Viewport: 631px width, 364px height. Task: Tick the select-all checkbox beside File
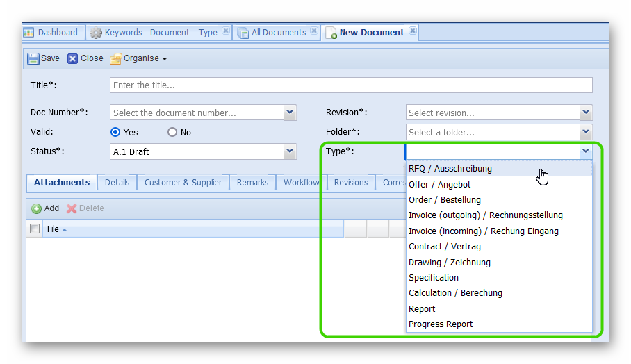pos(35,229)
